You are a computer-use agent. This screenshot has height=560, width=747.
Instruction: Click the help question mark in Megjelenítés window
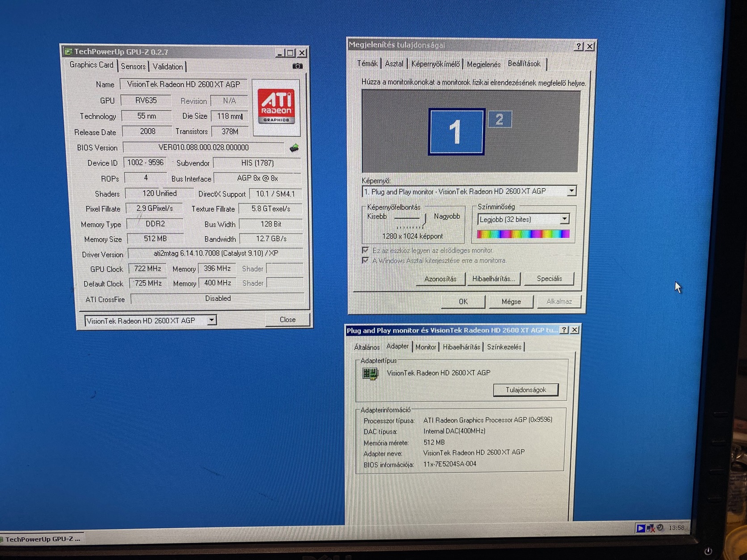tap(579, 46)
